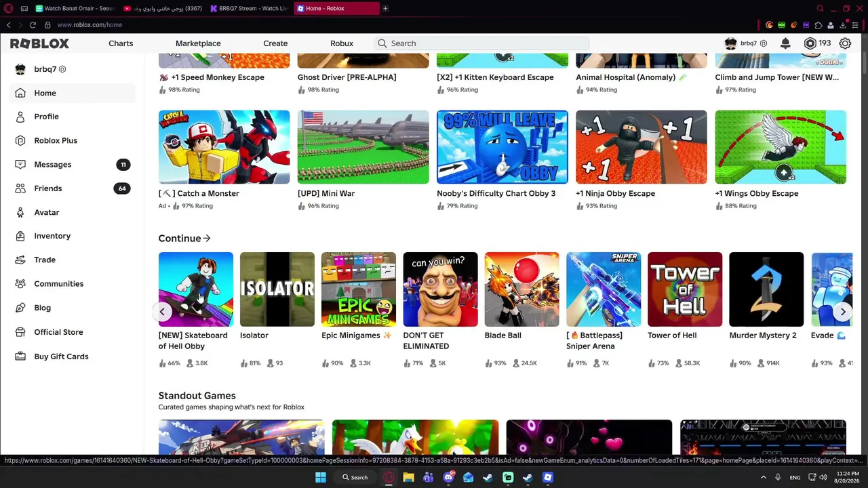Click the Roblox search field

pyautogui.click(x=481, y=43)
